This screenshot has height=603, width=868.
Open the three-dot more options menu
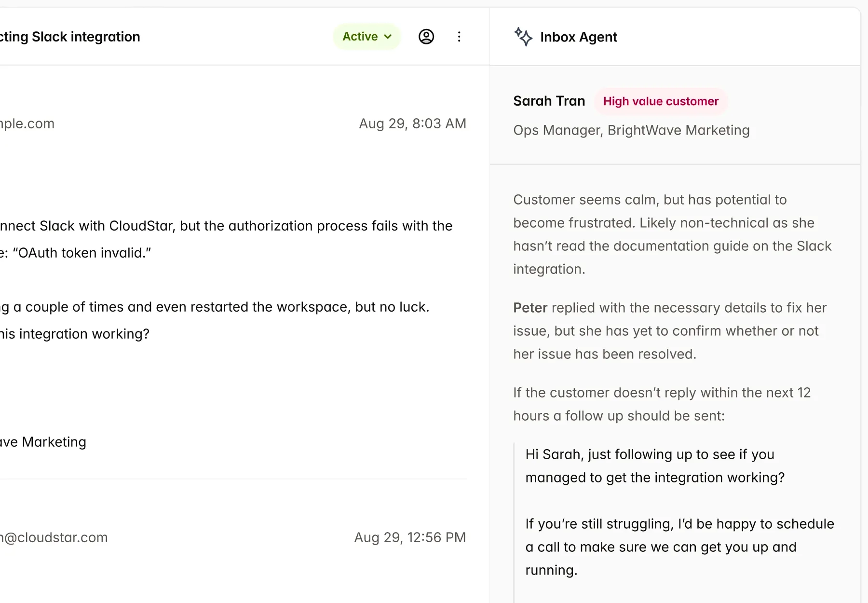pyautogui.click(x=459, y=37)
